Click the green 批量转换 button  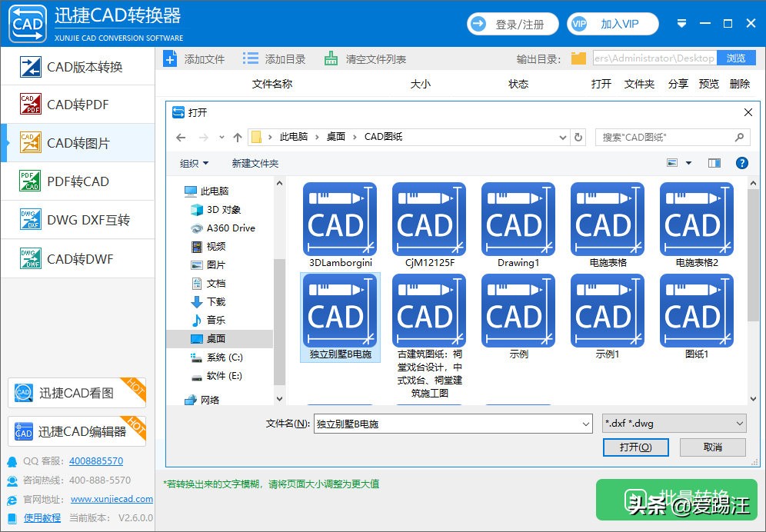[675, 500]
